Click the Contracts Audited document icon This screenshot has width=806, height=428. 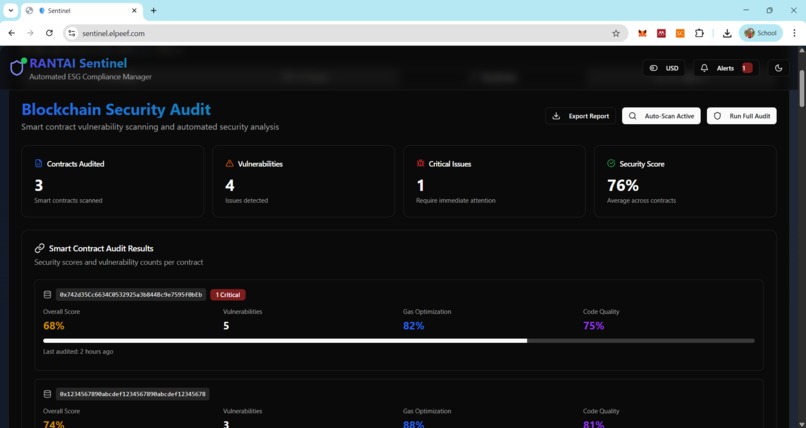(x=39, y=163)
